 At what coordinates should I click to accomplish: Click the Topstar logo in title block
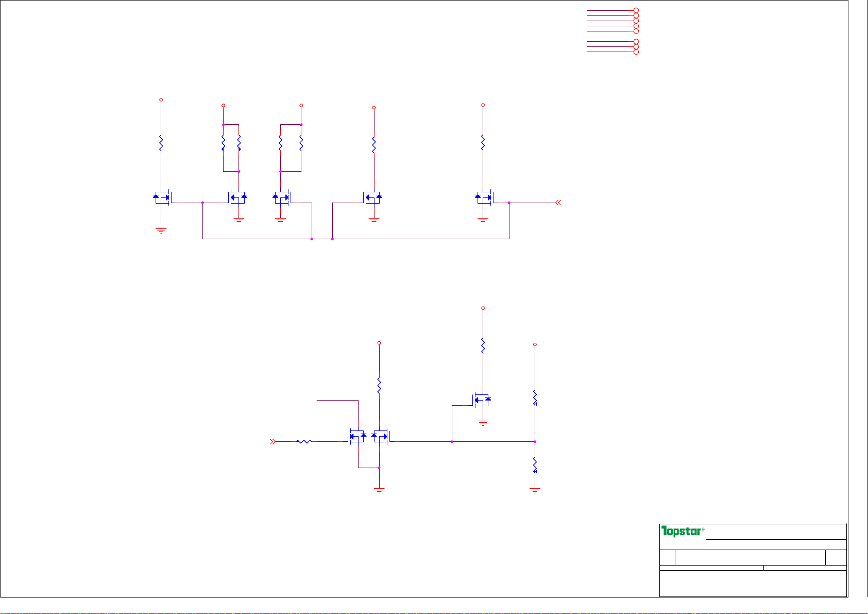pos(683,532)
